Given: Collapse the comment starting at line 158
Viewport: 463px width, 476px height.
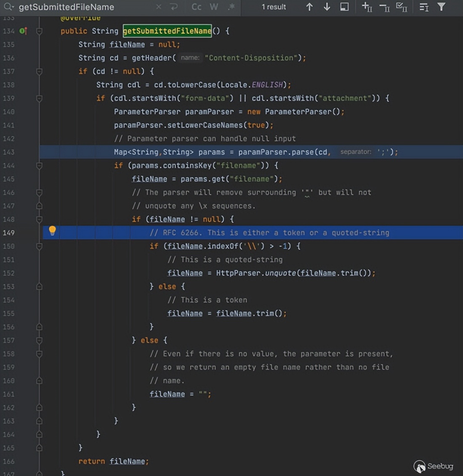Looking at the screenshot, I should click(x=39, y=354).
